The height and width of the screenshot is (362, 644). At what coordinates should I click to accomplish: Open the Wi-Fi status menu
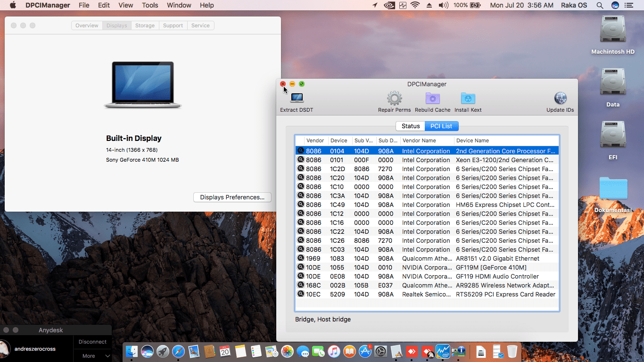(x=415, y=5)
